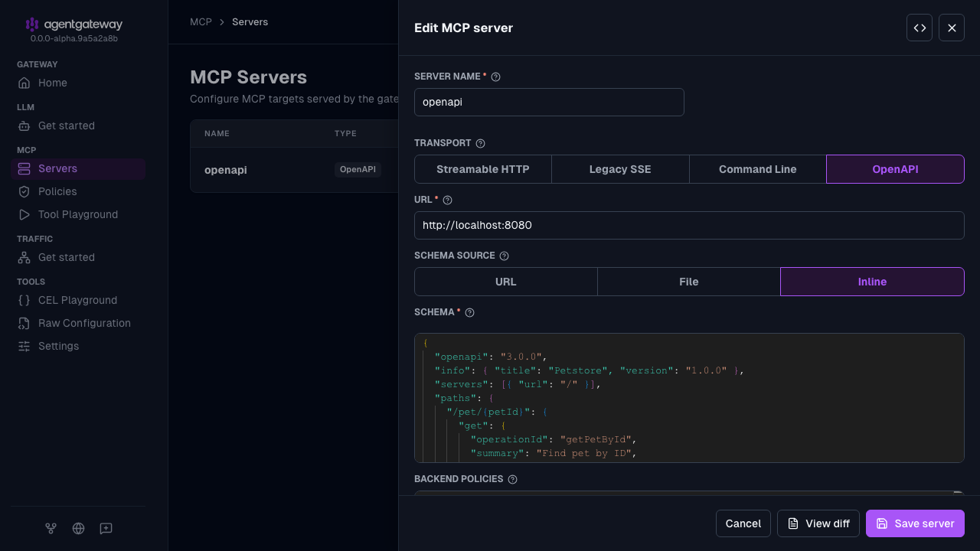Click the OpenAPI type badge in table

tap(358, 170)
